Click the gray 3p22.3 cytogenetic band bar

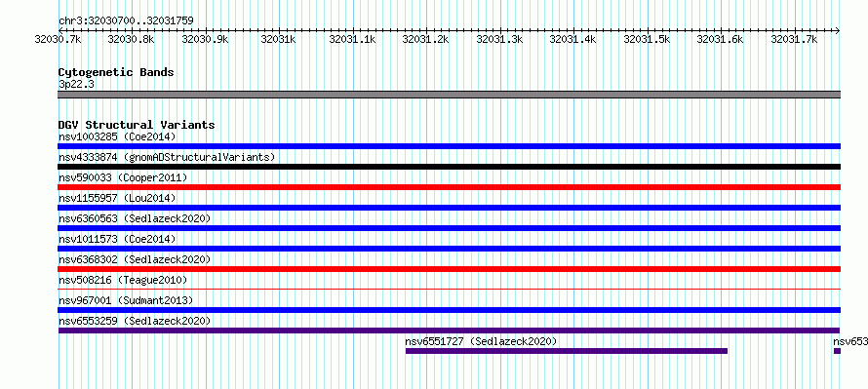click(x=449, y=95)
